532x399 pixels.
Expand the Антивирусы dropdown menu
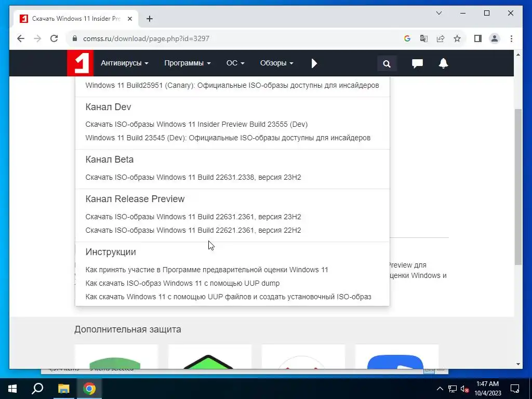coord(125,63)
